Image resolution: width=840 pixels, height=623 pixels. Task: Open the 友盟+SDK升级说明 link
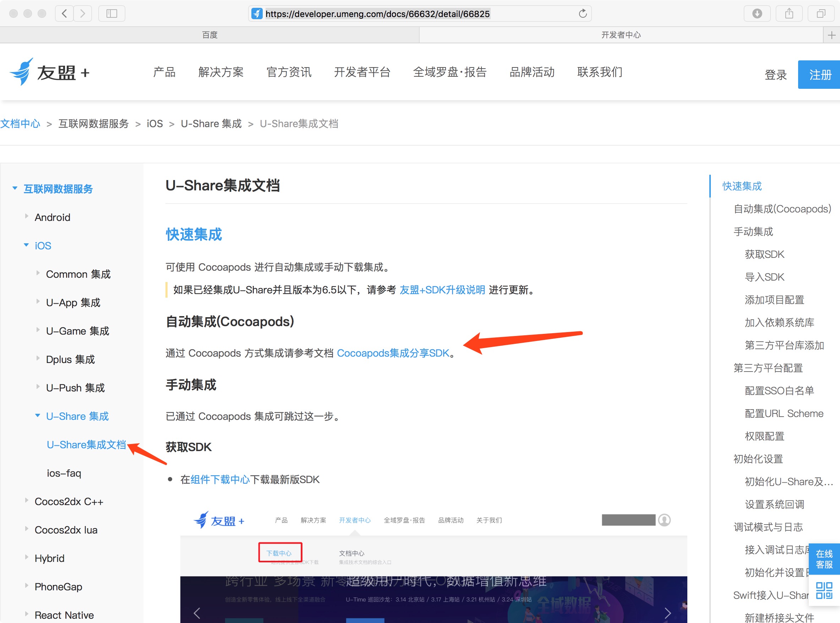click(x=442, y=290)
